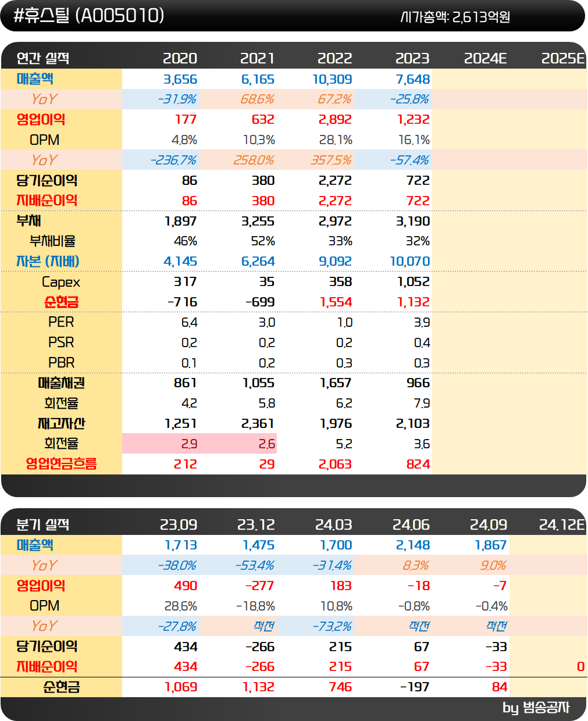Image resolution: width=588 pixels, height=721 pixels.
Task: Click the 2021 부채비율 value 52%
Action: (263, 241)
